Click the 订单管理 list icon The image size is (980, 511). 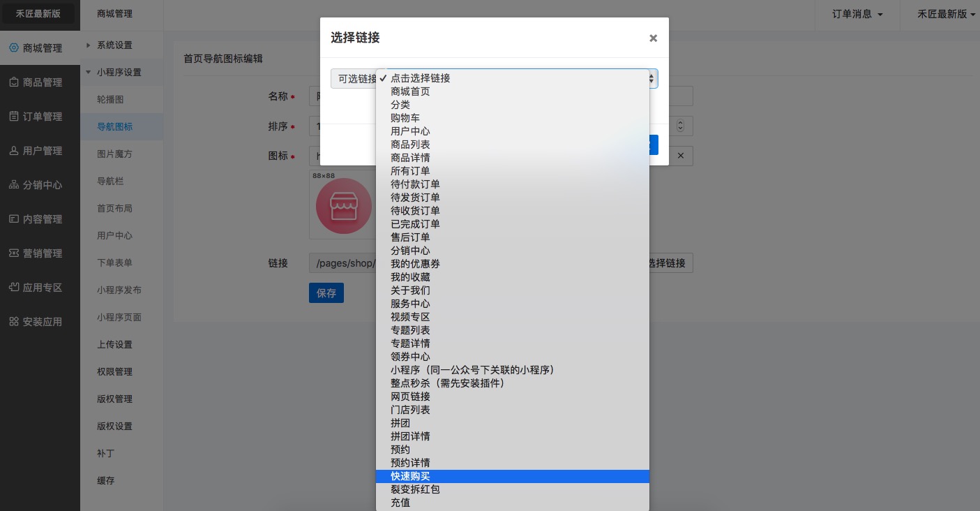[x=13, y=117]
